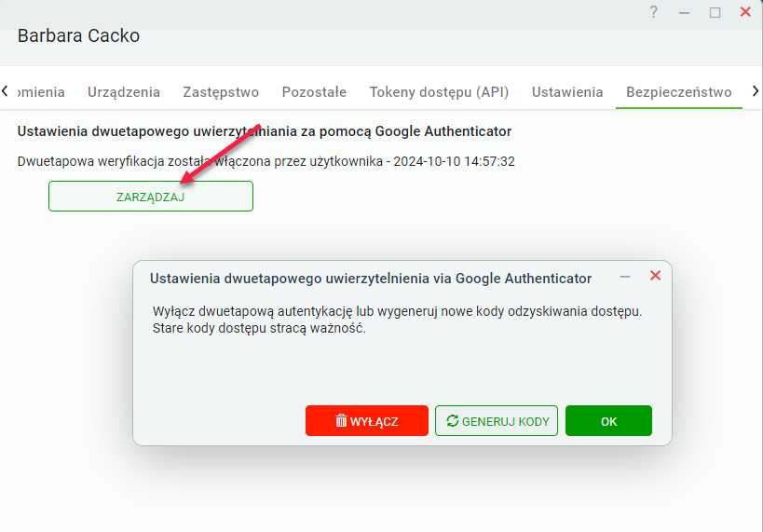Switch to the Zastępstwo tab
This screenshot has width=763, height=532.
coord(221,92)
